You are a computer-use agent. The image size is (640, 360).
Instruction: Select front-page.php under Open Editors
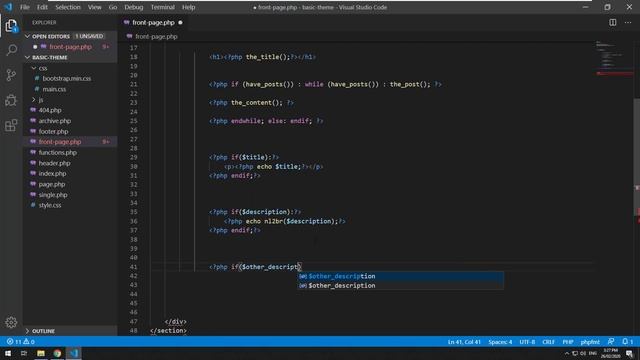pyautogui.click(x=70, y=47)
